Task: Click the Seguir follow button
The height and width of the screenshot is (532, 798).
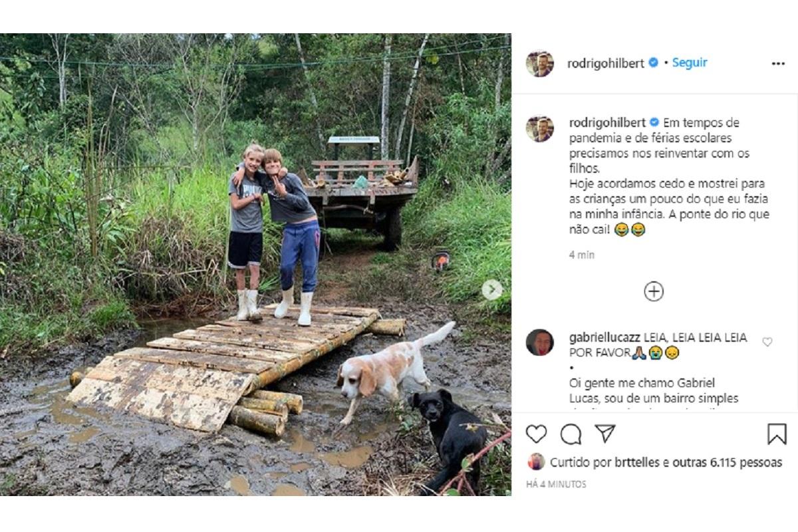Action: [x=690, y=63]
